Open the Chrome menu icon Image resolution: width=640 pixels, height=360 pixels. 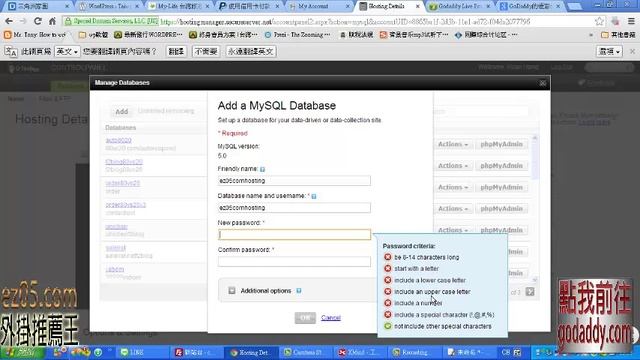tap(631, 21)
